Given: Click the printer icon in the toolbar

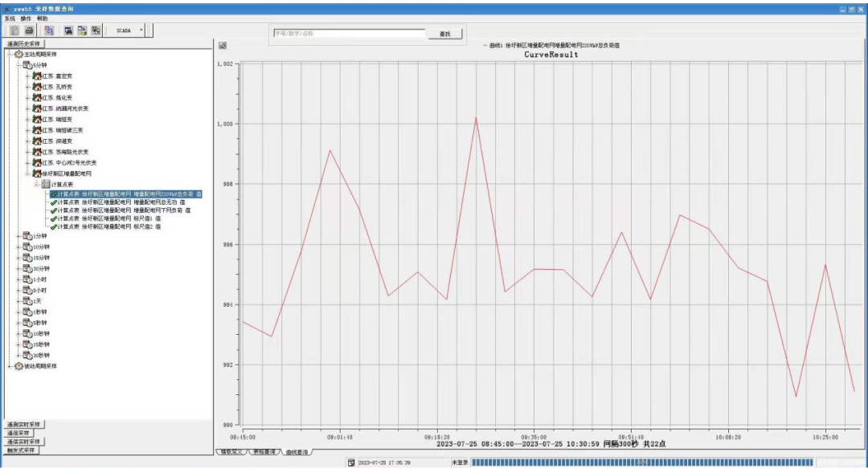Looking at the screenshot, I should [29, 31].
